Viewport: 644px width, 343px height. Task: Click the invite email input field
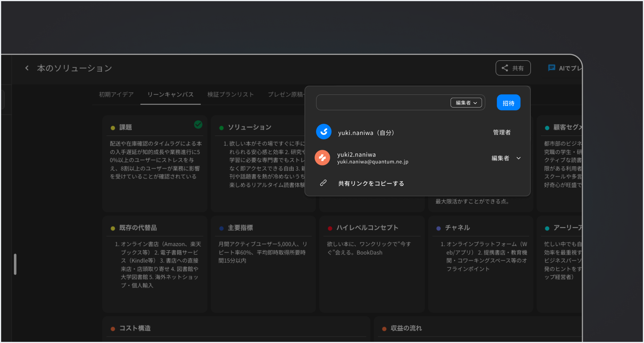coord(383,103)
